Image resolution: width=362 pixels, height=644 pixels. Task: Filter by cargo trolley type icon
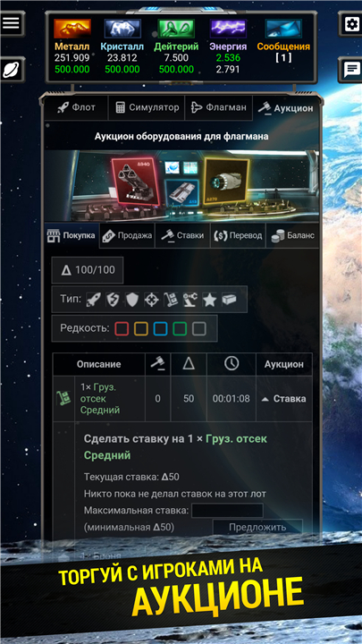pyautogui.click(x=171, y=300)
